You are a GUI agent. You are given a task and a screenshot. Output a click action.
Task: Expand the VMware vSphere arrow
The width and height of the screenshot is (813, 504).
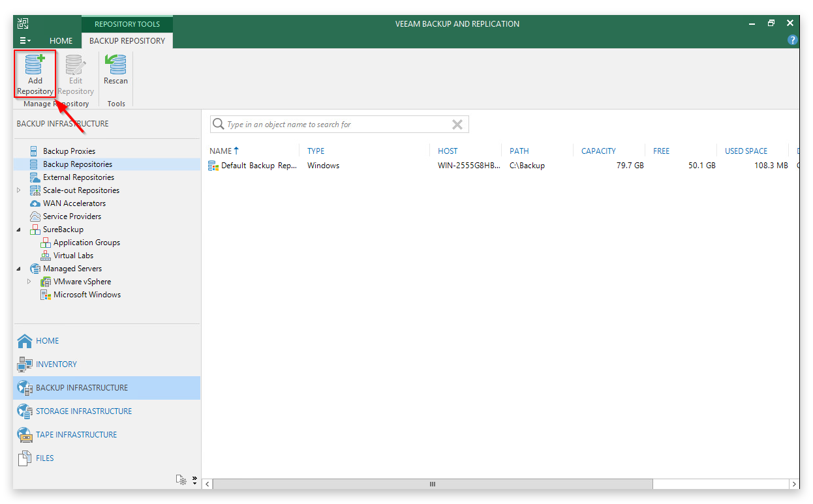(29, 282)
